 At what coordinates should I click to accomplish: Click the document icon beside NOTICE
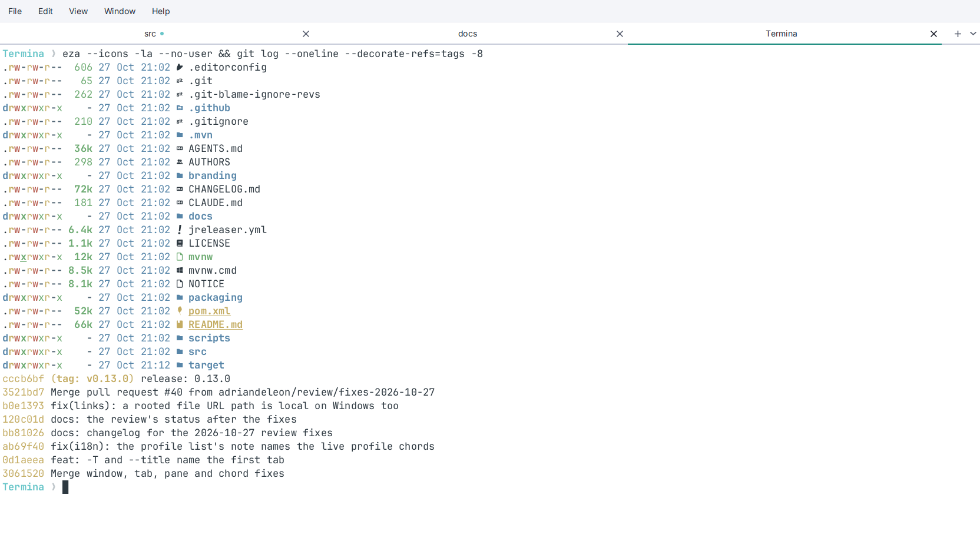tap(180, 284)
